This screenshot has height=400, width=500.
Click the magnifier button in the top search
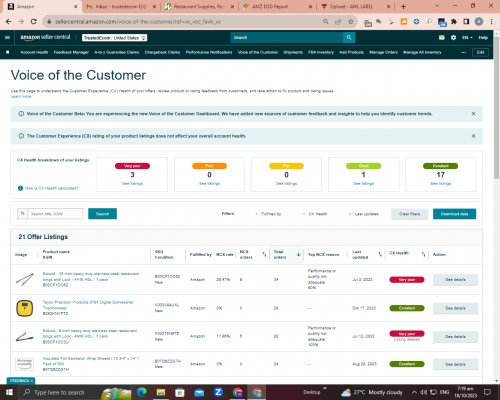pyautogui.click(x=349, y=37)
